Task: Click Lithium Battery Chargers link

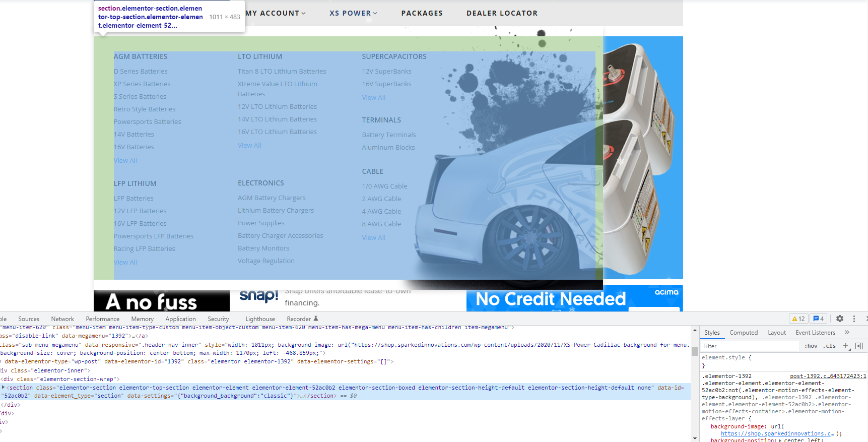Action: (276, 211)
